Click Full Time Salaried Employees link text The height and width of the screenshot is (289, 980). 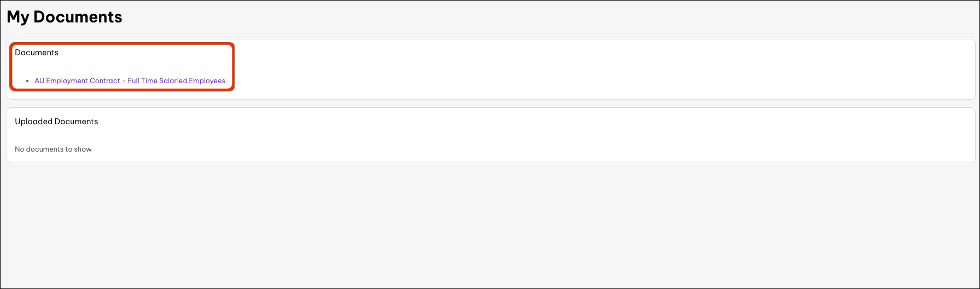coord(176,80)
